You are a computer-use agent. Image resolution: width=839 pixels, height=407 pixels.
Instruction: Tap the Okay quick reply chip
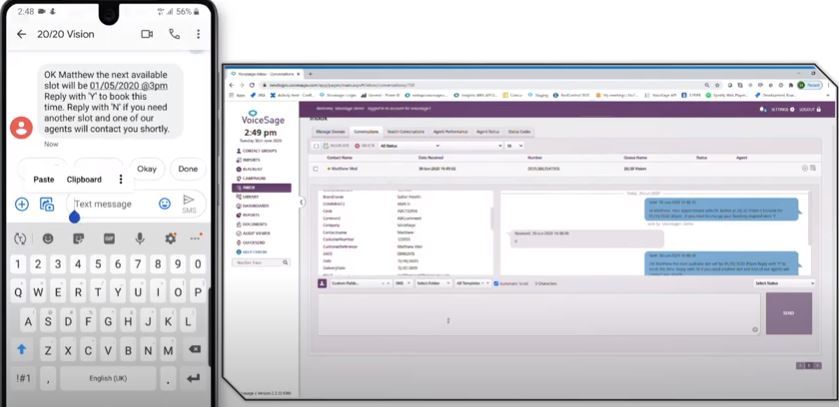click(x=147, y=168)
